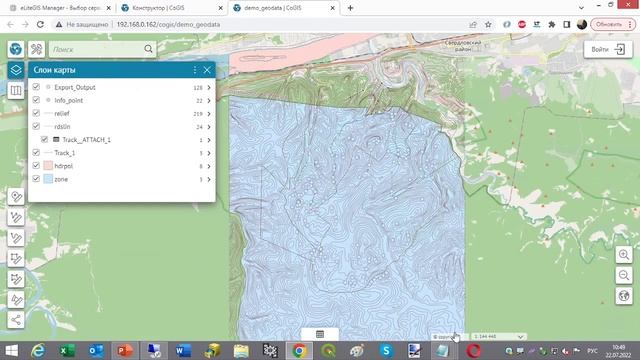
Task: Open the share page icon in address bar
Action: 473,24
